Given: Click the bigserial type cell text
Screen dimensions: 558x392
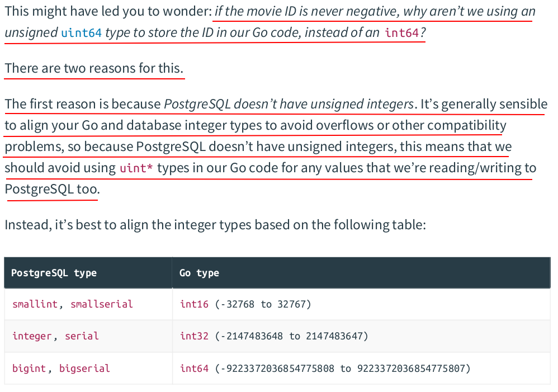Looking at the screenshot, I should (84, 369).
